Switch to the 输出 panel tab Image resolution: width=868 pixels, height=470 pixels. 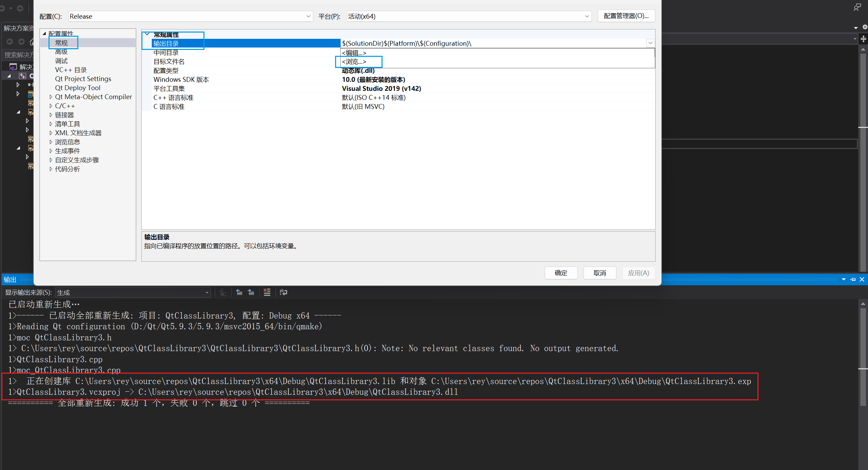9,279
